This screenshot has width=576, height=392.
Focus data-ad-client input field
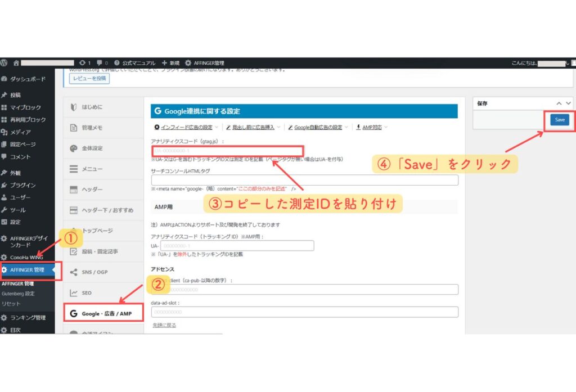coord(304,290)
